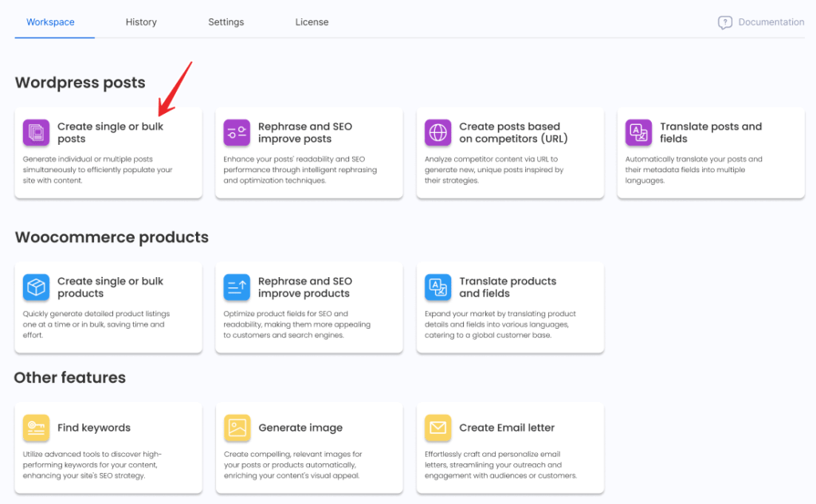Click the 'Woocommerce products' section heading
The height and width of the screenshot is (504, 816).
[x=112, y=237]
